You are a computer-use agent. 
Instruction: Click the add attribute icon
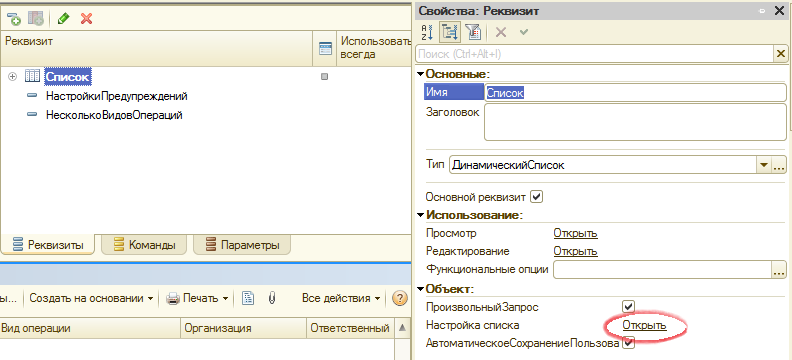click(x=14, y=19)
